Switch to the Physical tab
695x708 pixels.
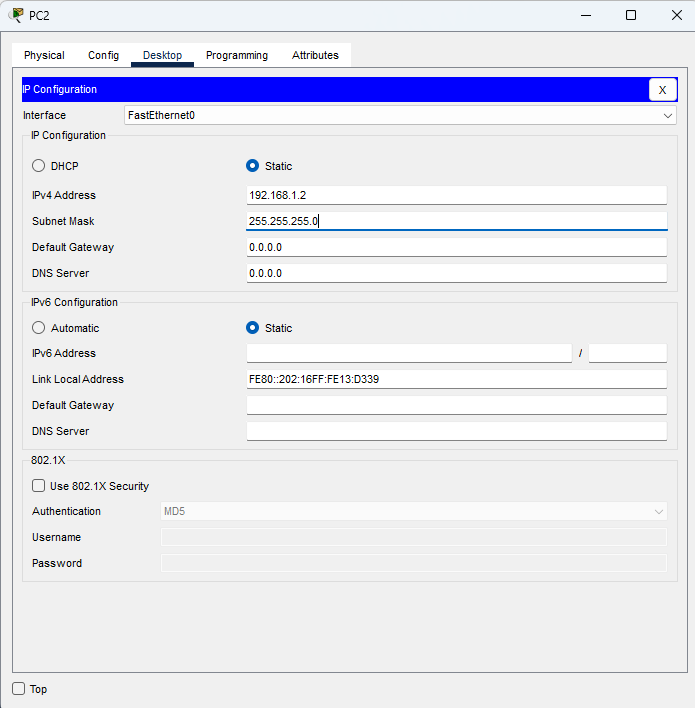click(44, 55)
